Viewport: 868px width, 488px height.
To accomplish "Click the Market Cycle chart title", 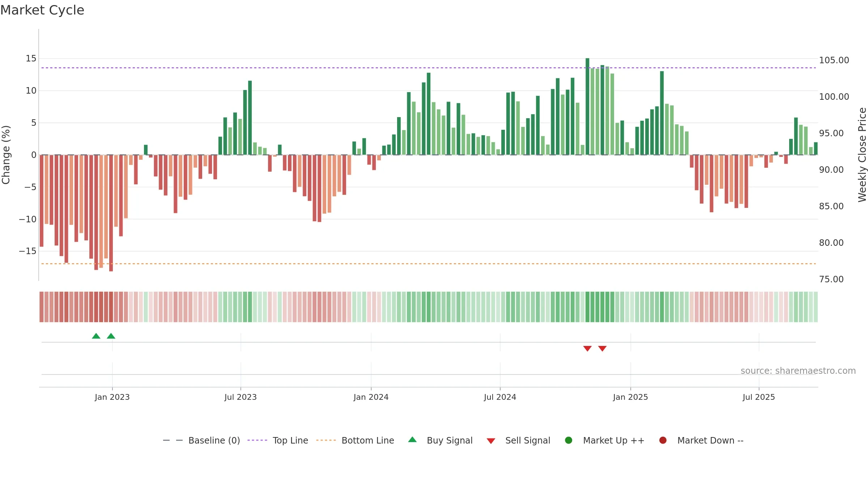I will (x=42, y=10).
